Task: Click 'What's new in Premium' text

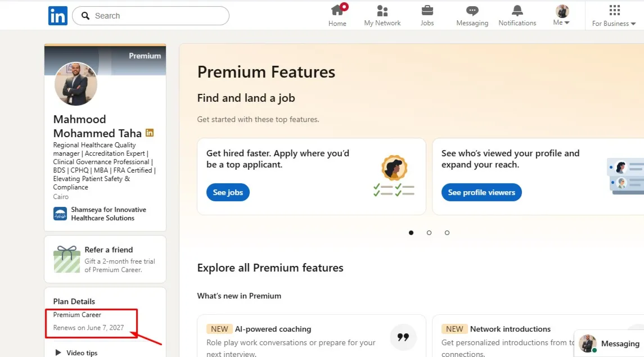Action: (239, 296)
